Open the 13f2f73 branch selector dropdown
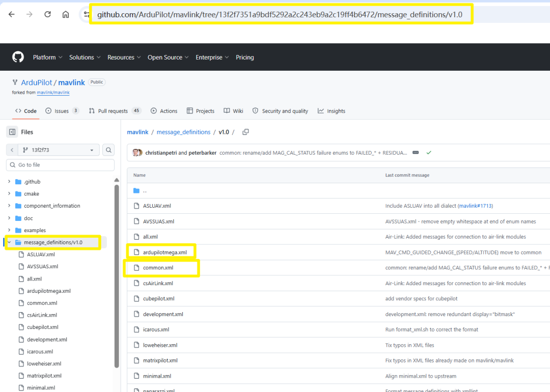 (x=59, y=150)
